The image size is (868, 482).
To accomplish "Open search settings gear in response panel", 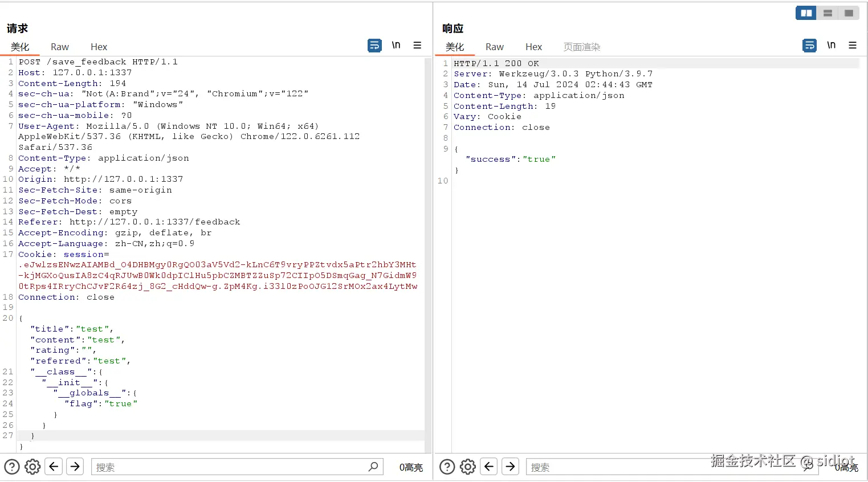I will tap(468, 467).
